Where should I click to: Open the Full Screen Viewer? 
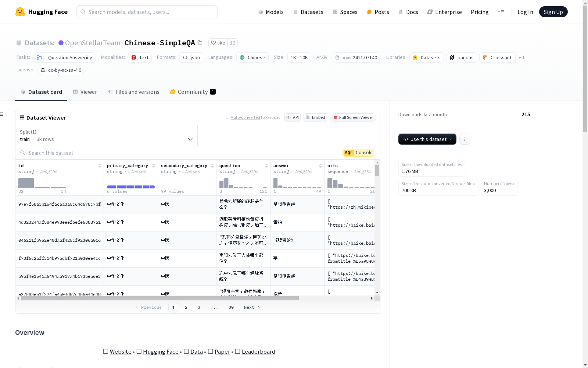[x=353, y=117]
